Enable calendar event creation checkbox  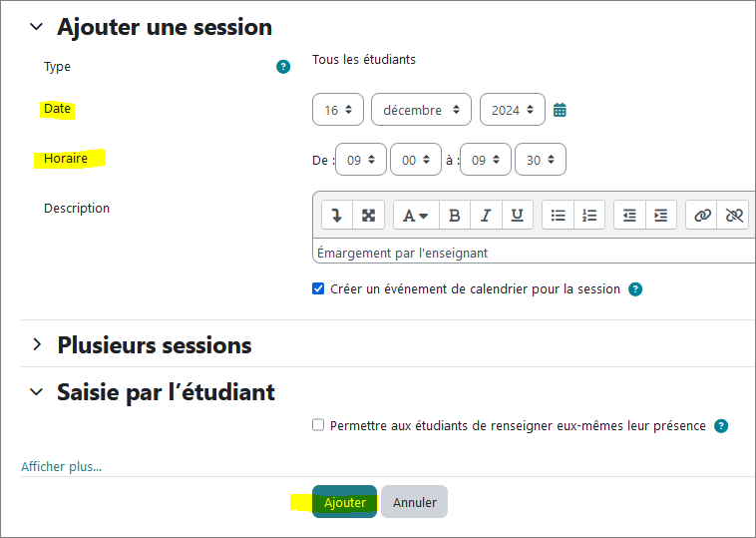(x=318, y=289)
